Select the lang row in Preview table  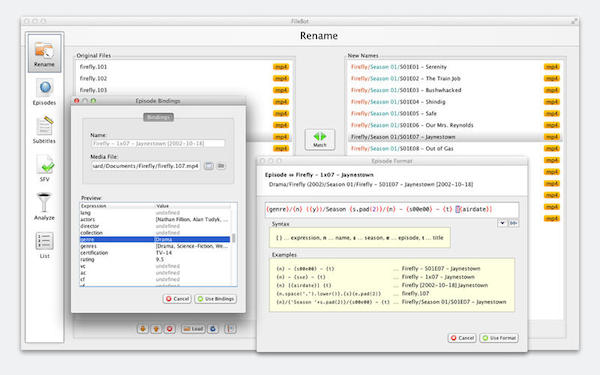click(x=155, y=213)
